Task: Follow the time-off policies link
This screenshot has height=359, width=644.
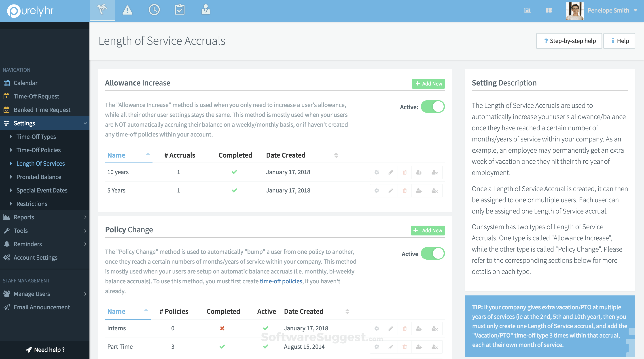Action: (x=281, y=281)
